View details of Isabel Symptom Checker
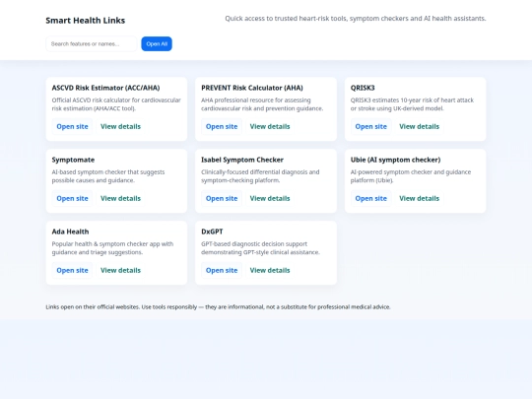The width and height of the screenshot is (532, 399). click(x=270, y=198)
